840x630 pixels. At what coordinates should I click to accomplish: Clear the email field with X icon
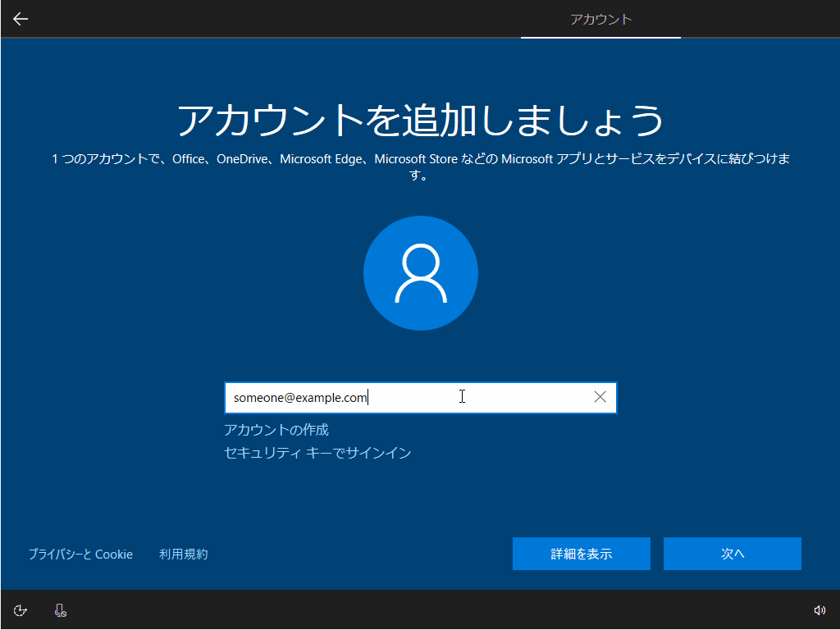tap(600, 397)
